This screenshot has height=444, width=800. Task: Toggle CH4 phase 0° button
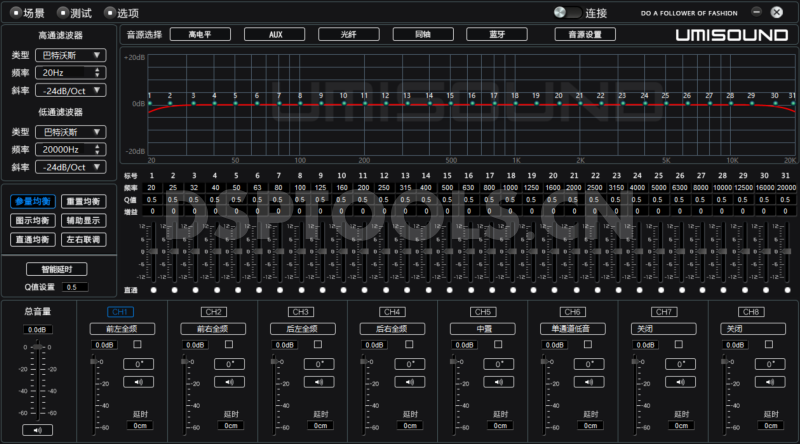tap(410, 364)
